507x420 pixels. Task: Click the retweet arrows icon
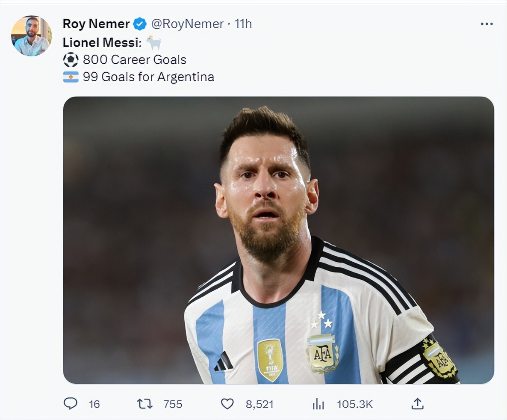tap(144, 404)
